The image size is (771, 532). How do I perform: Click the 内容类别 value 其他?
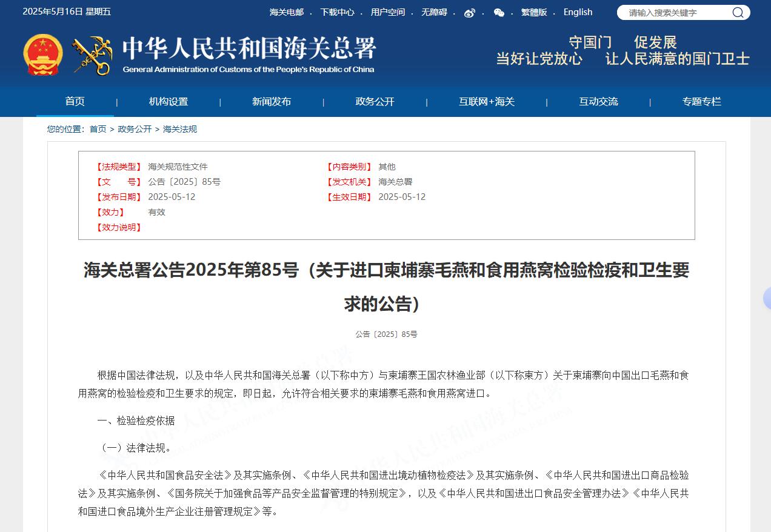[387, 167]
